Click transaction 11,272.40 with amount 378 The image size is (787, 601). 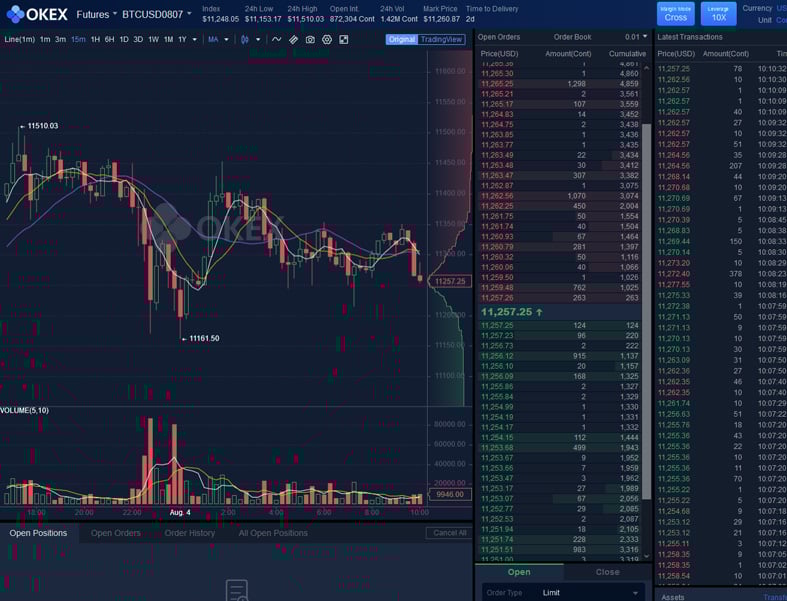click(721, 274)
